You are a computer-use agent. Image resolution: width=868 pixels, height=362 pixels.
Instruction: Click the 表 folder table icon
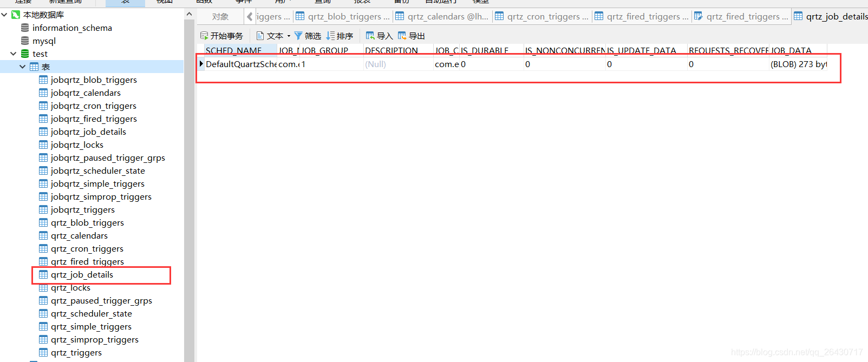pyautogui.click(x=34, y=67)
